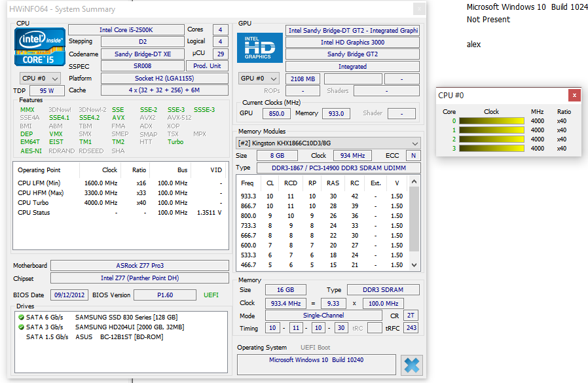Click the CPU HFM (Max) row
The image size is (588, 383).
pos(120,193)
